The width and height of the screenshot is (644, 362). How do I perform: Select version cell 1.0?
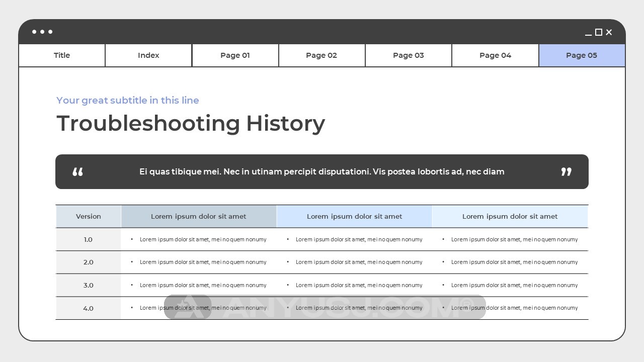(x=88, y=239)
